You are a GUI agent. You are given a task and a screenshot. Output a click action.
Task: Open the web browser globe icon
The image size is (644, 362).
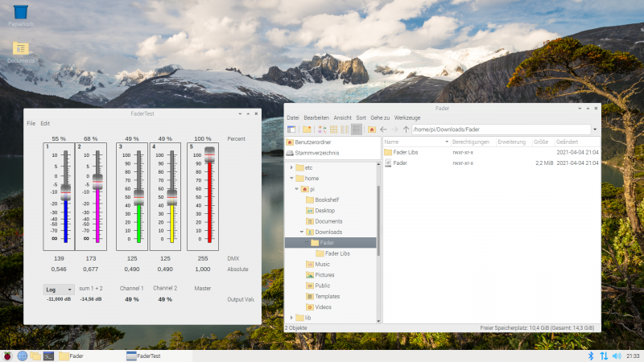23,356
